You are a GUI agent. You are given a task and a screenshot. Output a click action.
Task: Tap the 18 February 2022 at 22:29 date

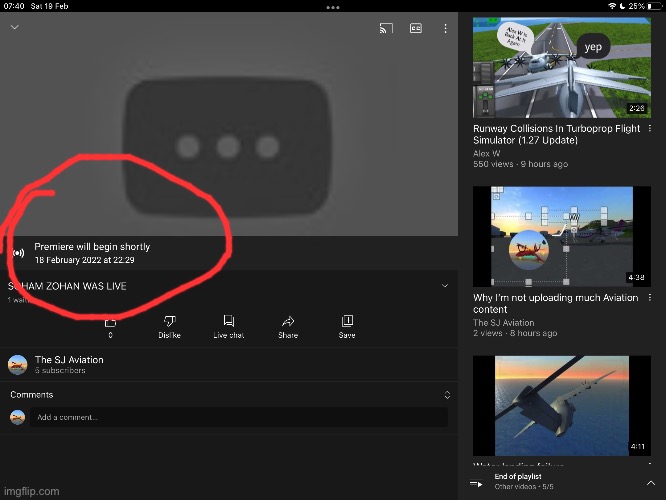pos(85,260)
